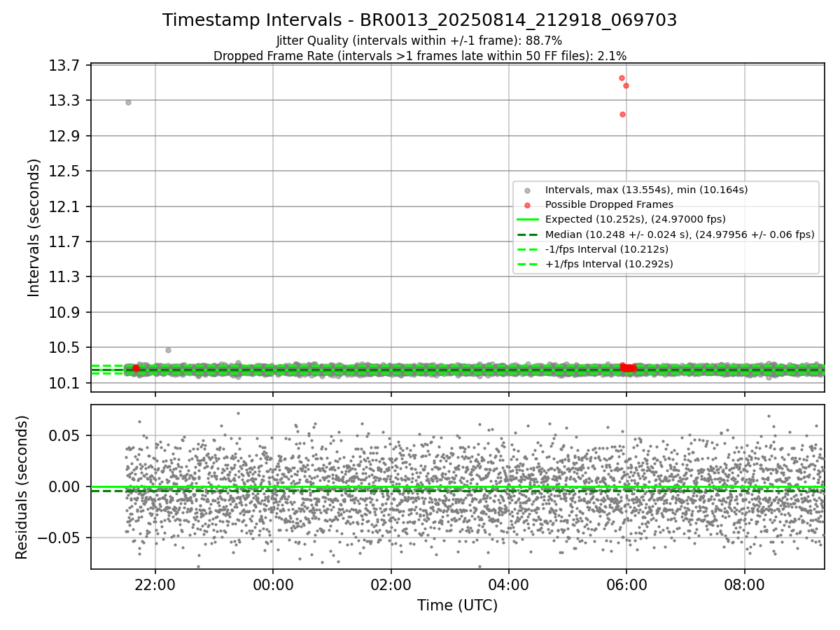
Task: Click the gray dot marker in the legend
Action: (527, 190)
